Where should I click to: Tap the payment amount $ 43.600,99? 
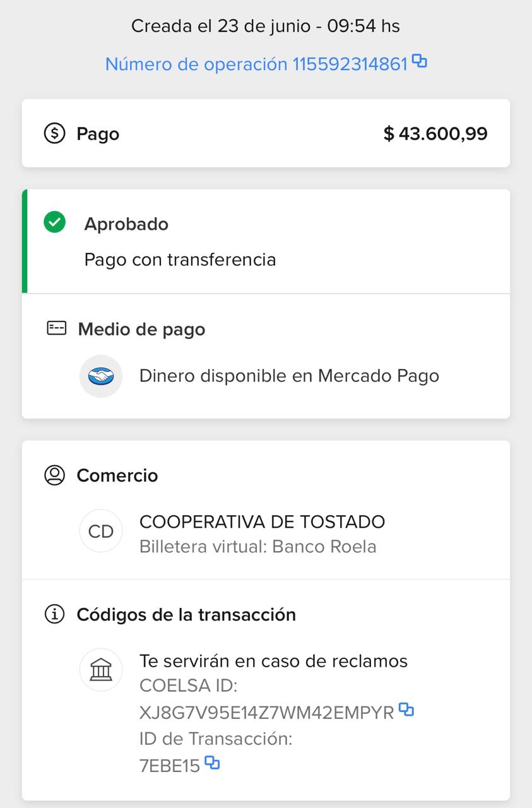(x=435, y=134)
